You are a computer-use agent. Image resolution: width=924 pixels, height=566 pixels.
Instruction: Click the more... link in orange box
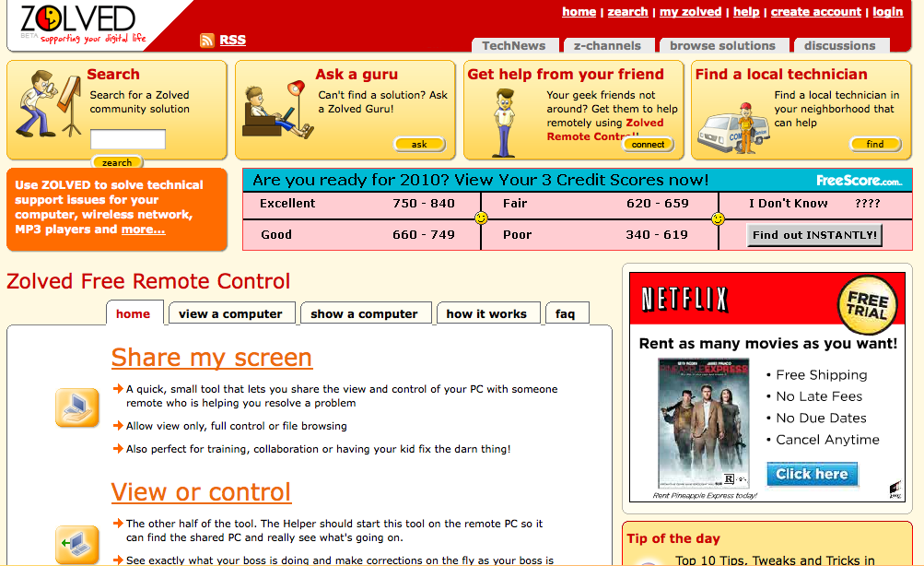pos(143,229)
